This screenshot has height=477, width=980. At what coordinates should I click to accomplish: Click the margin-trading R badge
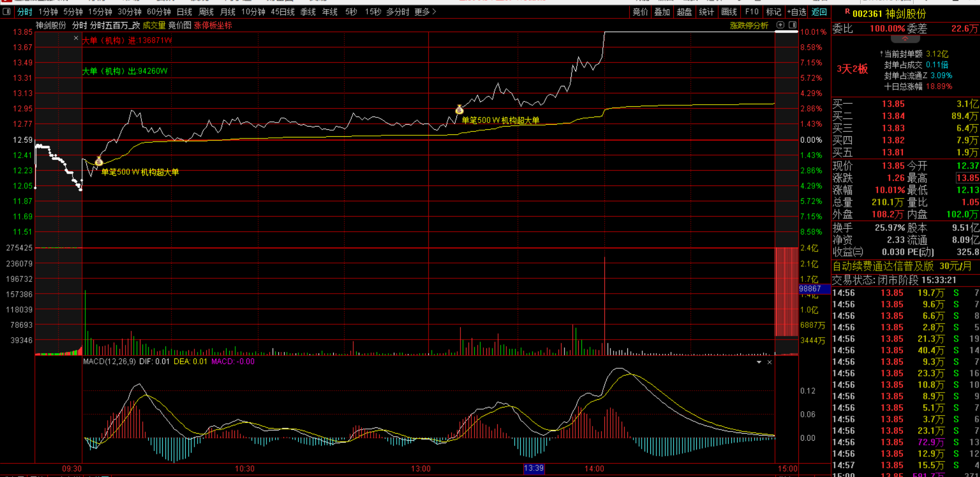(847, 12)
